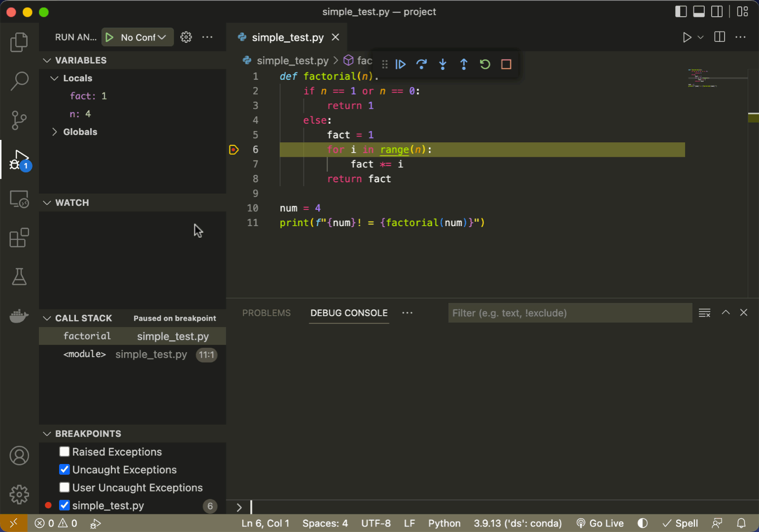Open the Docker view
The image size is (759, 532).
pyautogui.click(x=19, y=316)
